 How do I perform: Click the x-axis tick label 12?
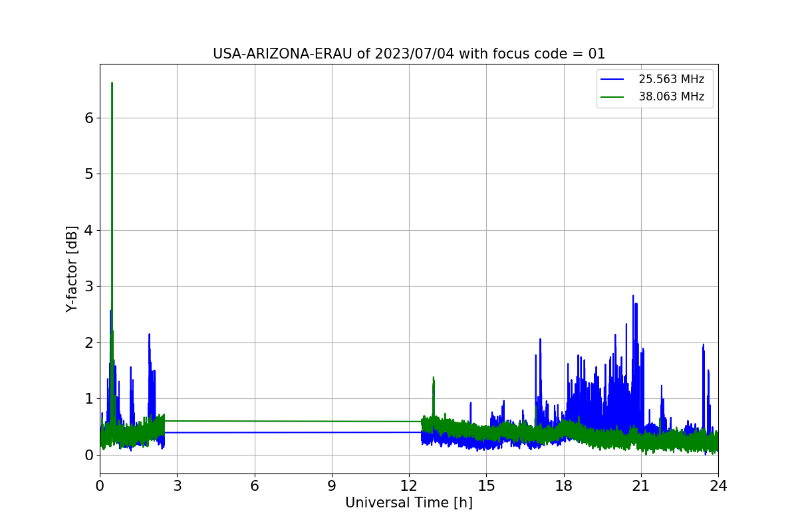(x=409, y=486)
